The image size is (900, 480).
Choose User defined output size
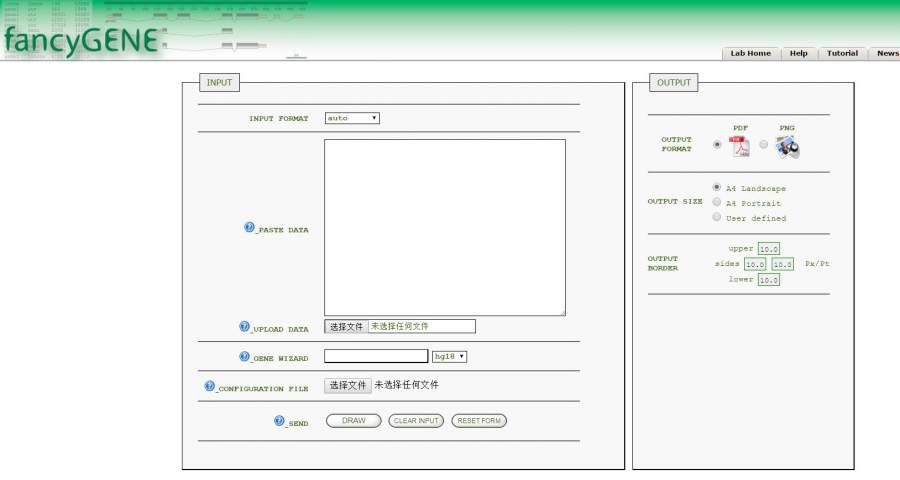click(x=716, y=217)
